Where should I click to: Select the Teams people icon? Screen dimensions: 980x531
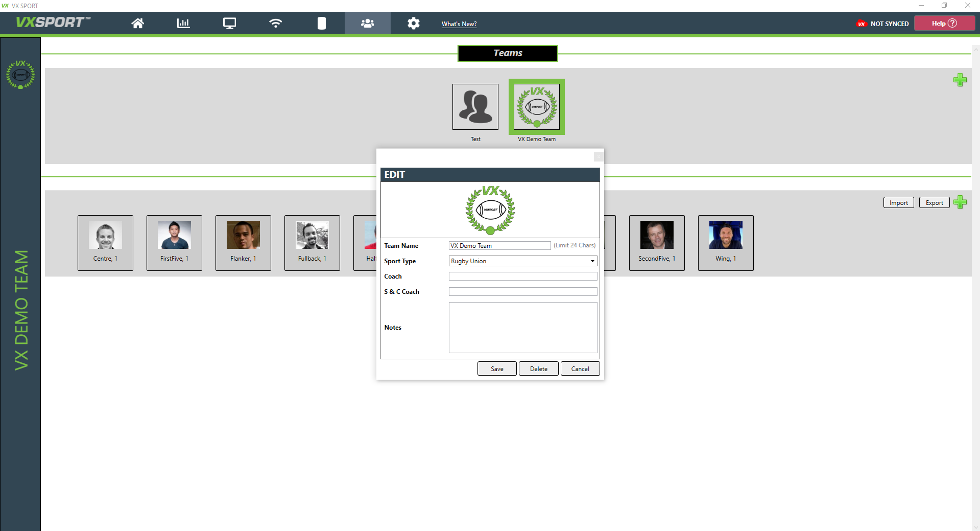pyautogui.click(x=367, y=23)
